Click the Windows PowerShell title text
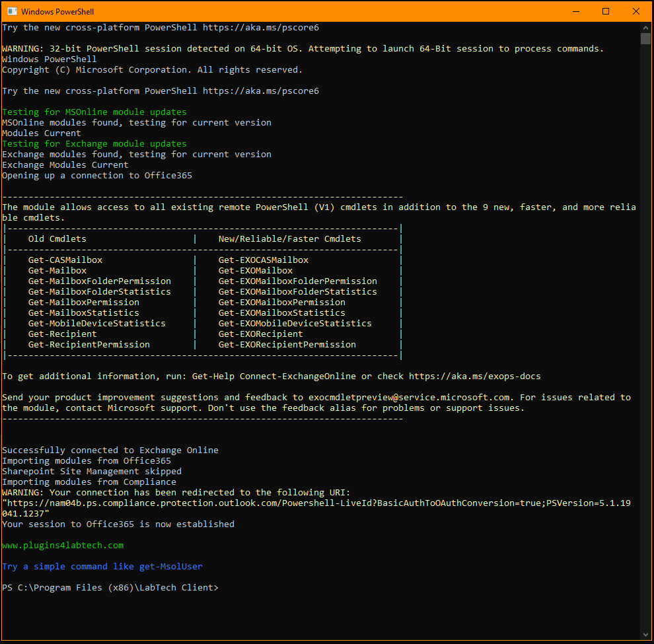 pos(57,12)
